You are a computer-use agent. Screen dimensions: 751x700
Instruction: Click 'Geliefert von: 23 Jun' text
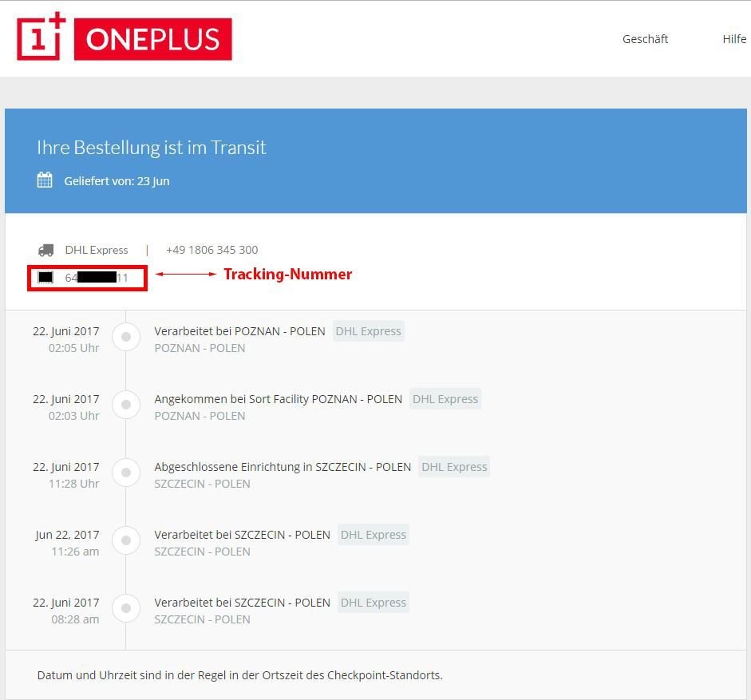click(117, 181)
